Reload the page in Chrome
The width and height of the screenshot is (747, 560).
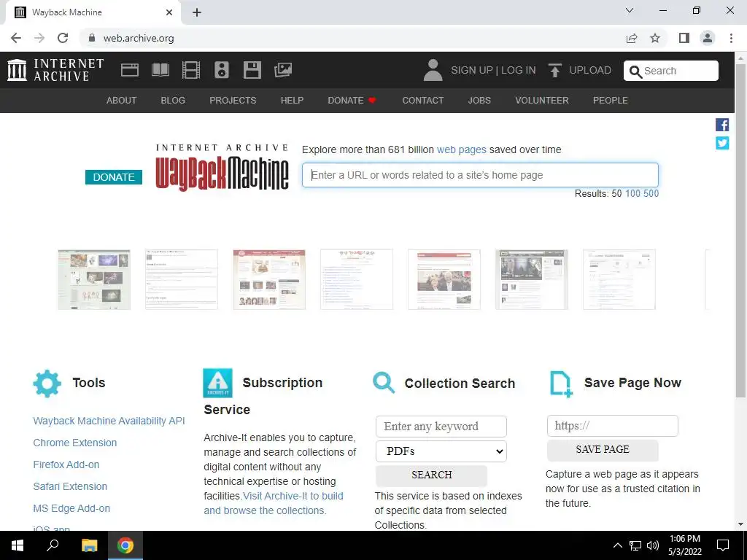[x=63, y=38]
